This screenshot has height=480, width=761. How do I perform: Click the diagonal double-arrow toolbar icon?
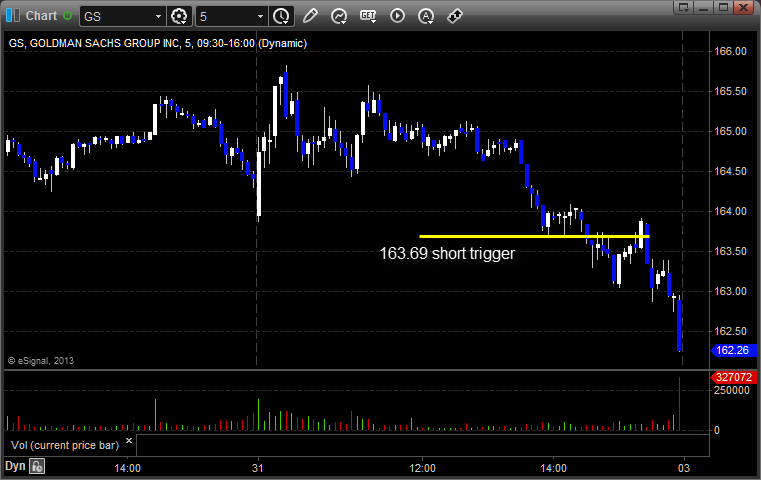coord(455,16)
